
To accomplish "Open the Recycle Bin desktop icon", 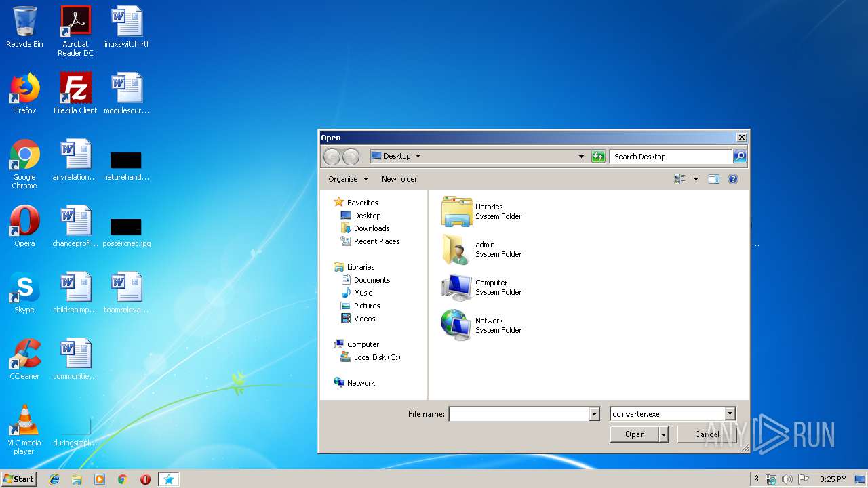I will point(24,27).
